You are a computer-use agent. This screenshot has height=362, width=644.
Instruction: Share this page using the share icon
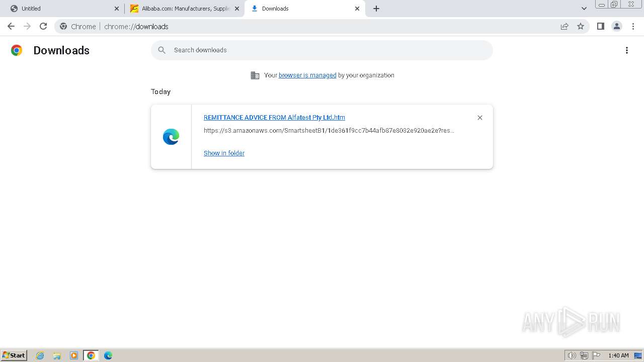click(565, 26)
